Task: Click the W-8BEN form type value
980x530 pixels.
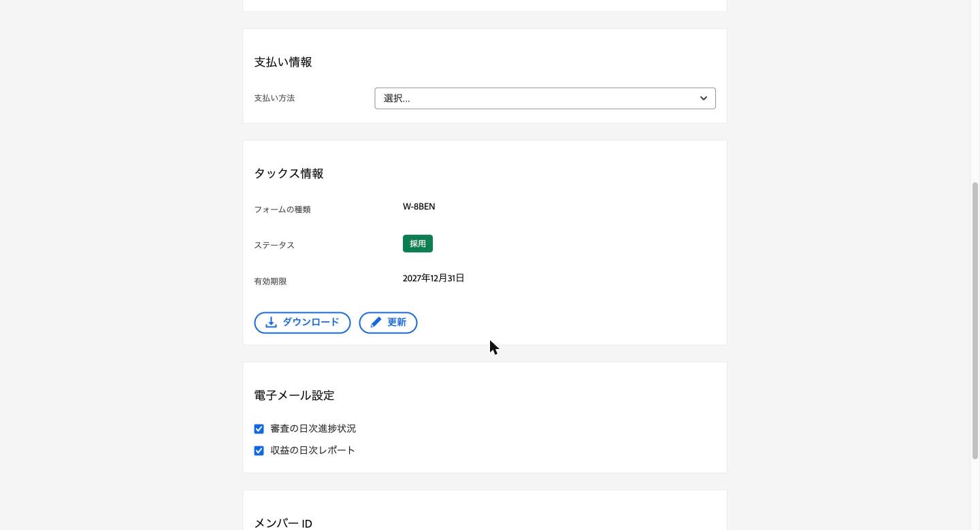Action: 419,207
